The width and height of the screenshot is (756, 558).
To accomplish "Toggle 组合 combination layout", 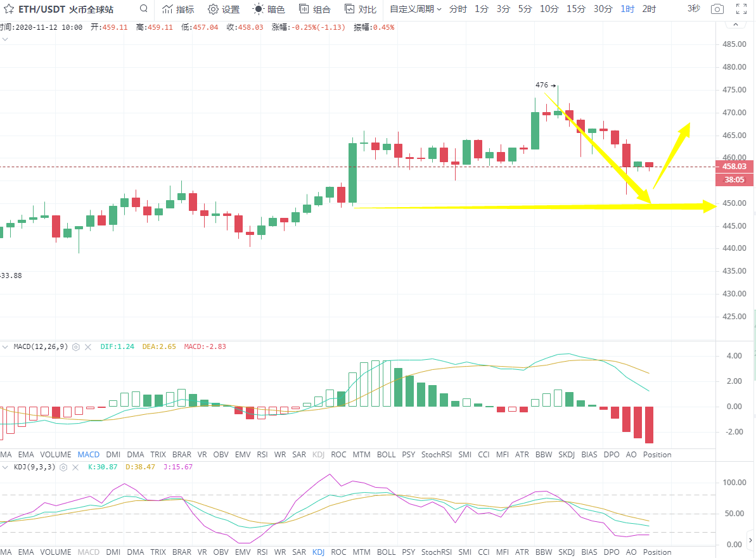I will coord(314,10).
